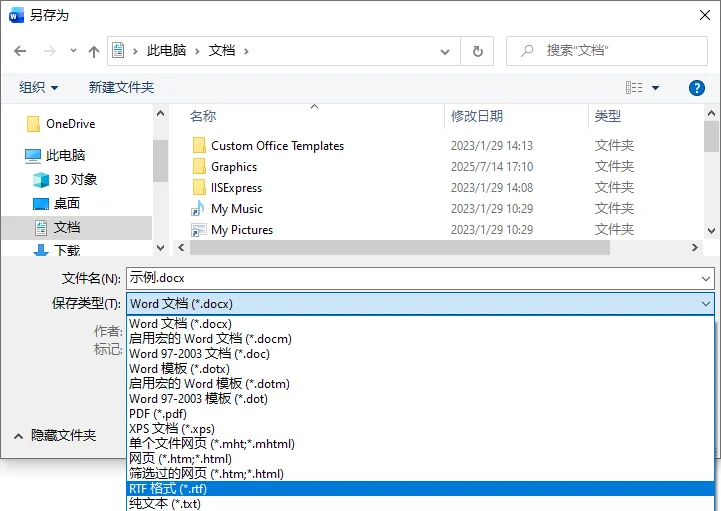Image resolution: width=721 pixels, height=511 pixels.
Task: Choose Word 97-2003 文档 (*.doc)
Action: tap(420, 354)
